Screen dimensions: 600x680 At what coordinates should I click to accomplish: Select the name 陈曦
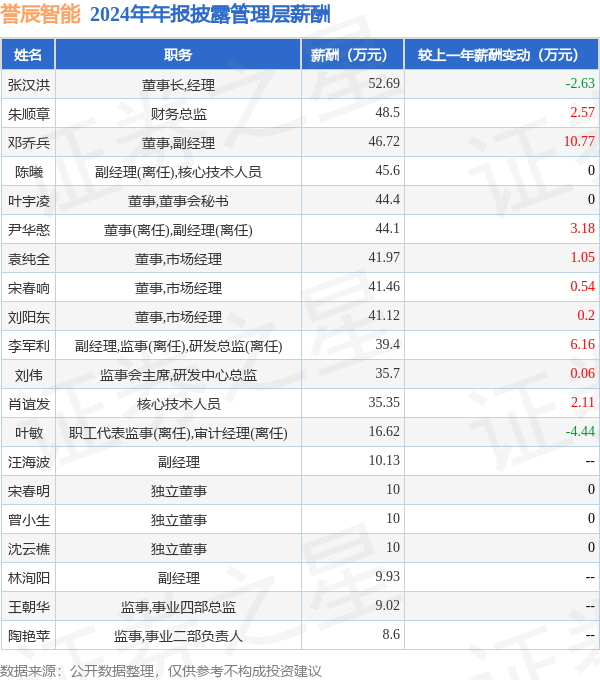coord(29,172)
